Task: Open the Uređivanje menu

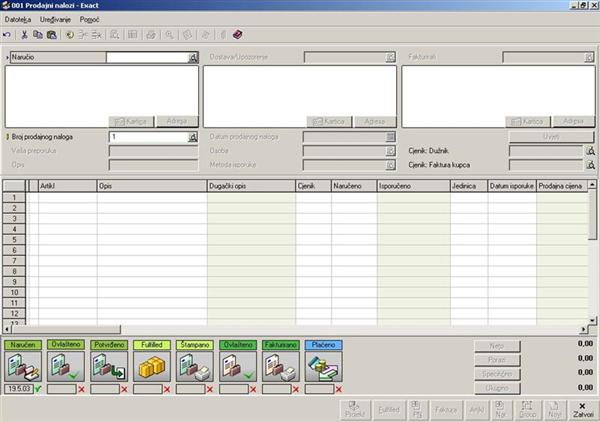Action: tap(55, 20)
